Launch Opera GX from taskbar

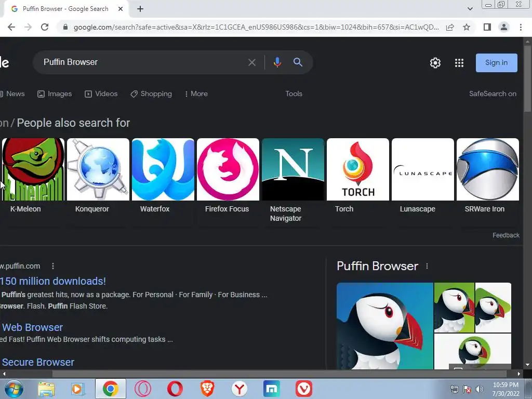pyautogui.click(x=143, y=389)
